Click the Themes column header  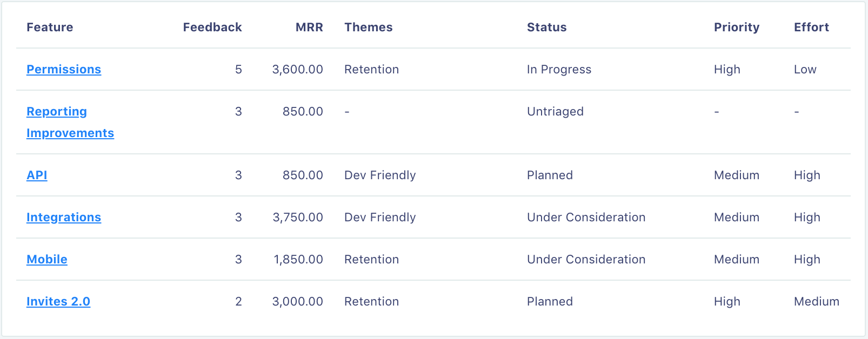(369, 27)
